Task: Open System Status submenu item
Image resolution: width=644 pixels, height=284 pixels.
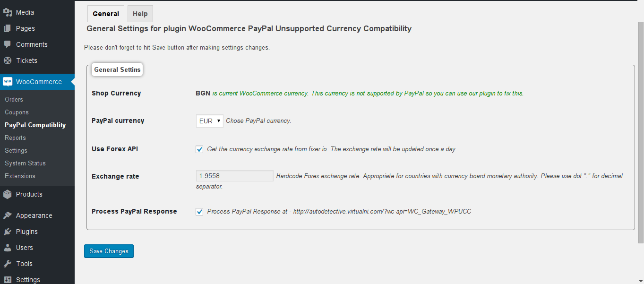Action: click(25, 163)
